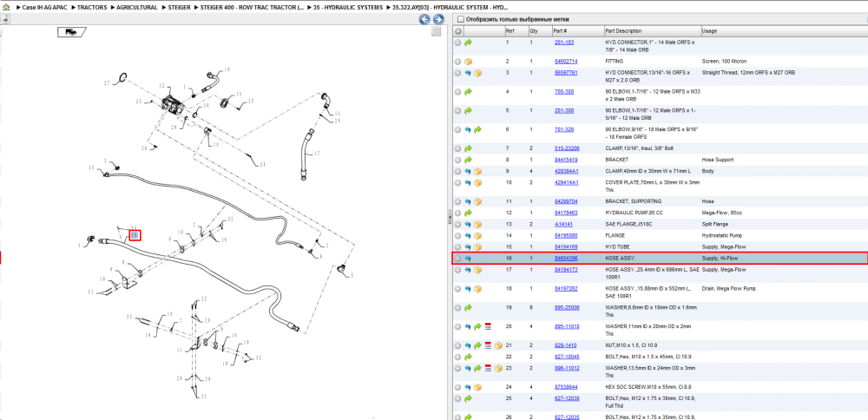Select row circle for FITTING 84602714

pos(457,62)
